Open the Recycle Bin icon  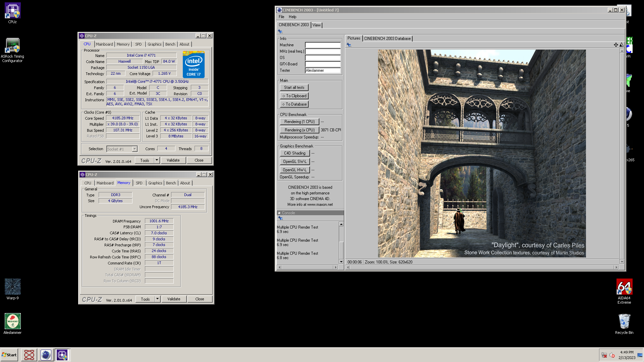click(x=624, y=324)
